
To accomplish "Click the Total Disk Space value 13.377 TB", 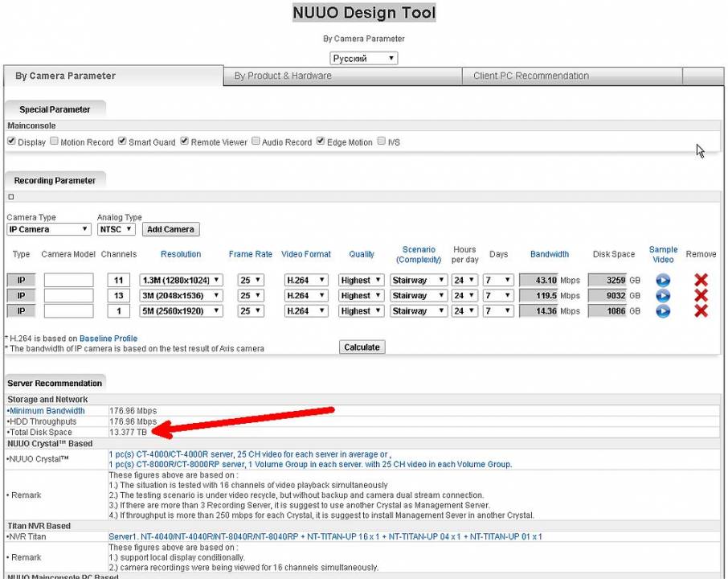I will tap(128, 432).
